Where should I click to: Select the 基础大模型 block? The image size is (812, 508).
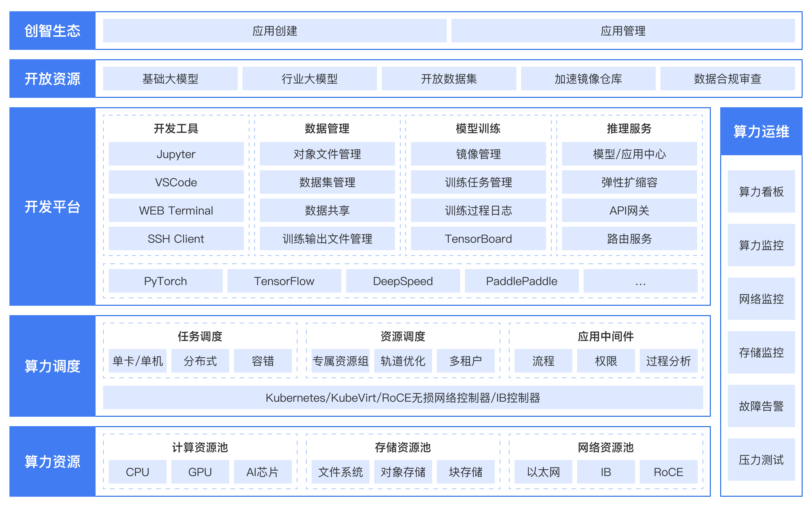tap(170, 79)
